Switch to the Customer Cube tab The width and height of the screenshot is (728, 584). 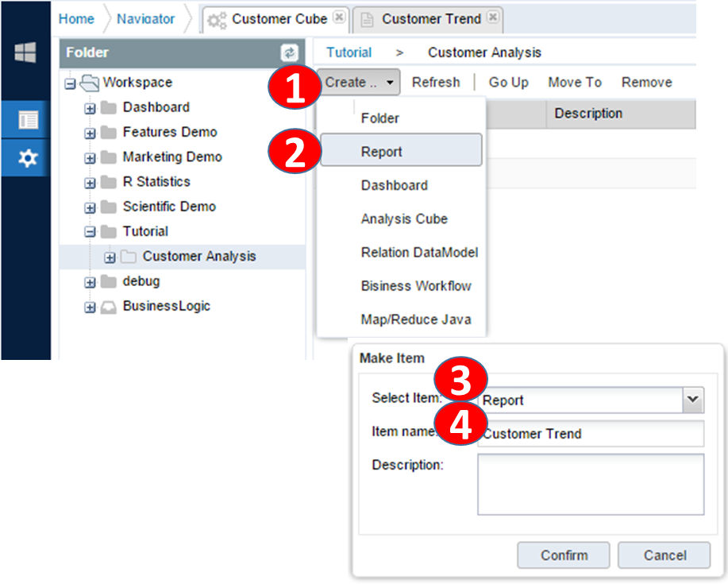point(268,18)
